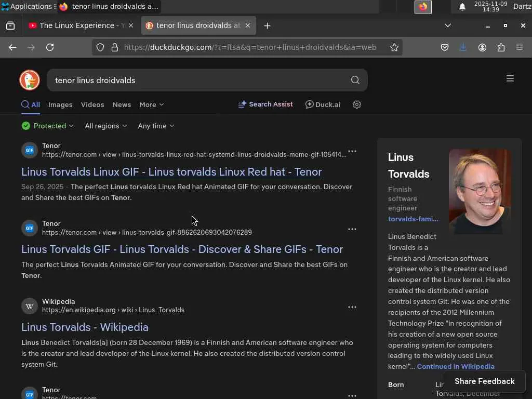Select the News search tab
532x399 pixels.
(122, 105)
